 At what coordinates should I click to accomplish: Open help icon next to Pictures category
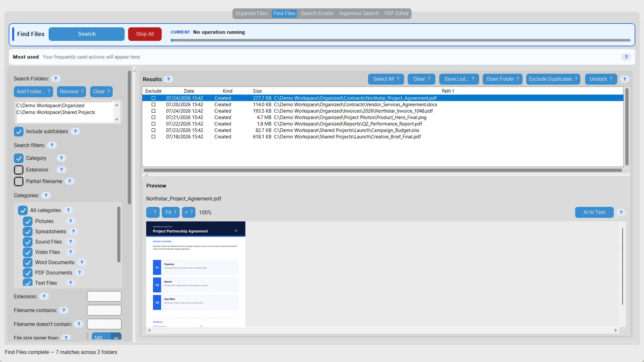[x=70, y=221]
